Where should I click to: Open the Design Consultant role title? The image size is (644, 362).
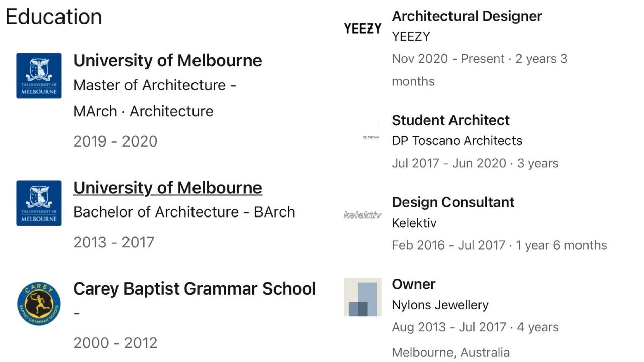click(x=453, y=202)
